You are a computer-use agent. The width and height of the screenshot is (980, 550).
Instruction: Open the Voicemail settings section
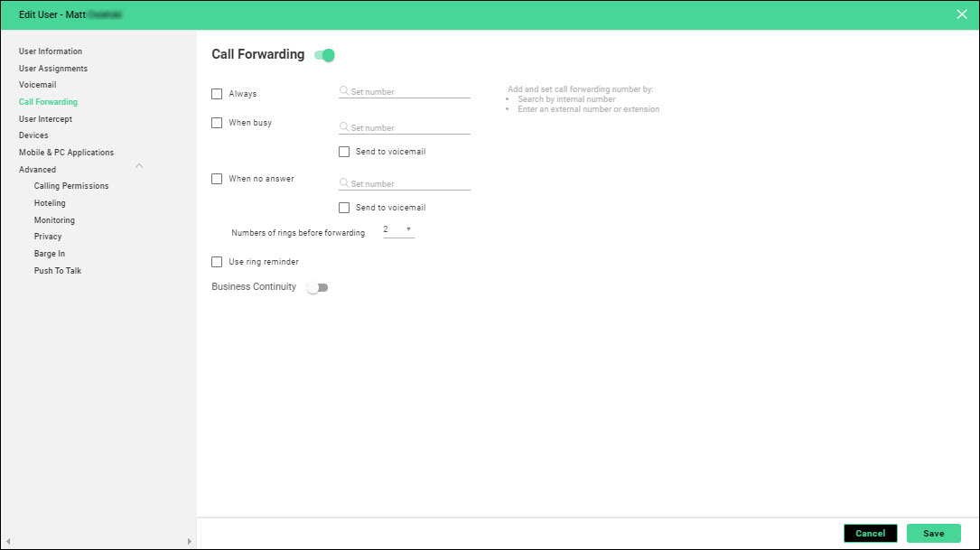[37, 85]
